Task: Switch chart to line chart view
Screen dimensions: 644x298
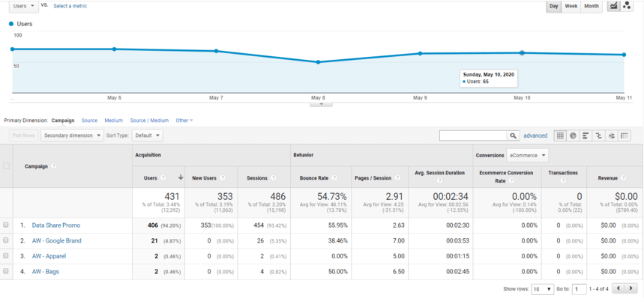Action: pos(613,6)
